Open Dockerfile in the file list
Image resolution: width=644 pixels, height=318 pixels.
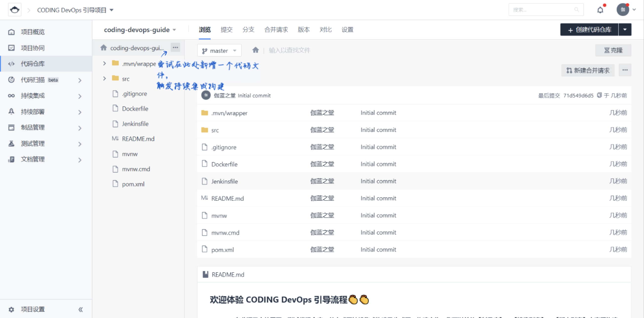point(224,164)
